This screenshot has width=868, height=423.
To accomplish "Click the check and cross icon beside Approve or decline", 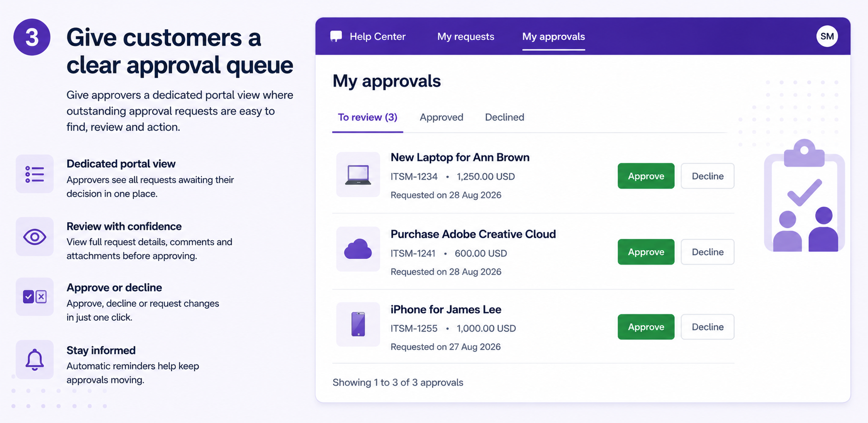I will 35,296.
